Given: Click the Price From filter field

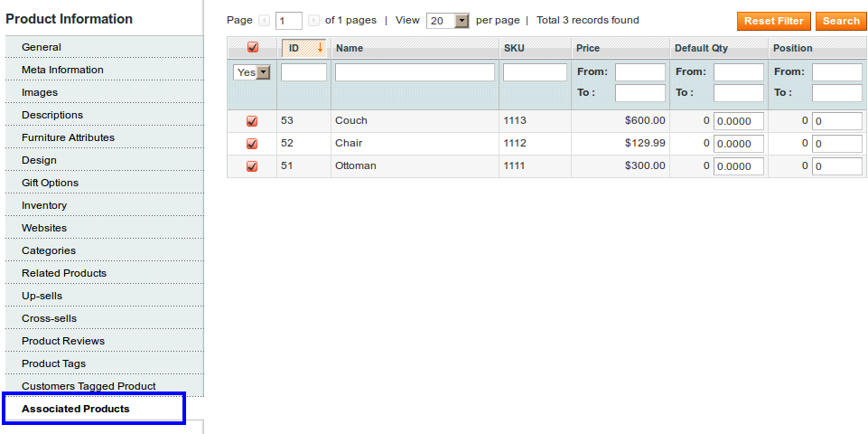Looking at the screenshot, I should pos(640,72).
